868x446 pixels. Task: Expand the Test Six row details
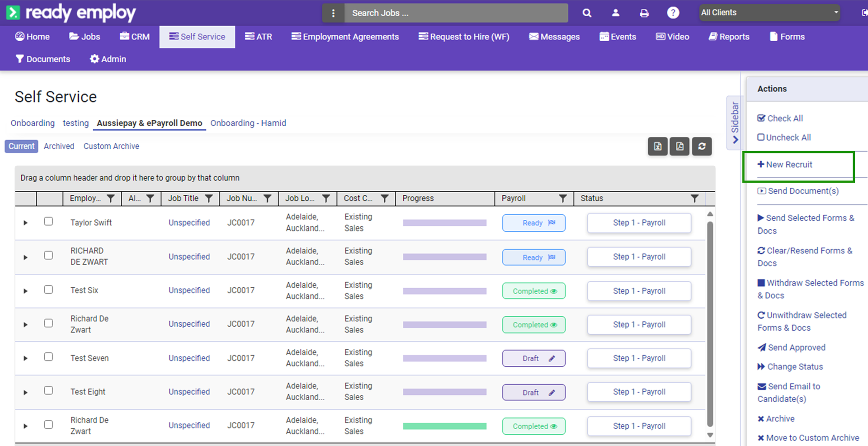click(25, 291)
